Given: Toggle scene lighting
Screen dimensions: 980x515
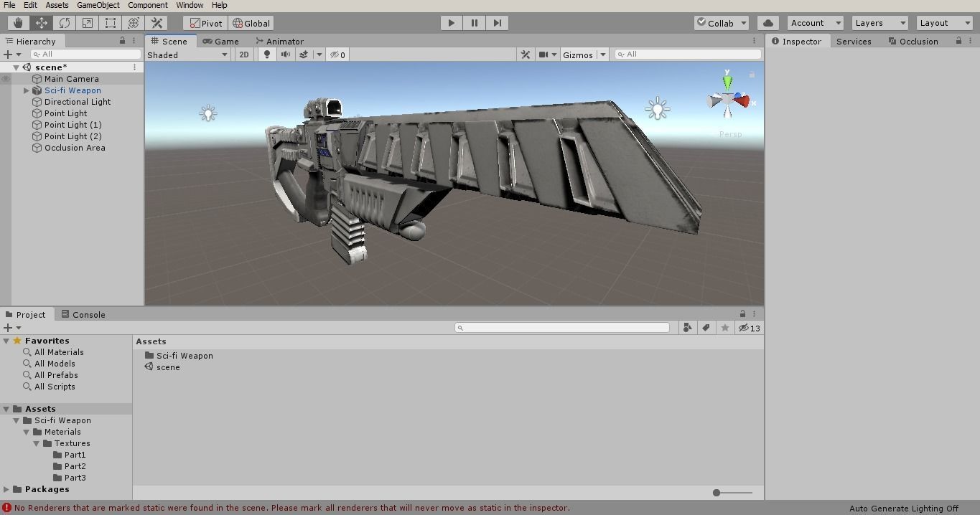Looking at the screenshot, I should pos(267,55).
